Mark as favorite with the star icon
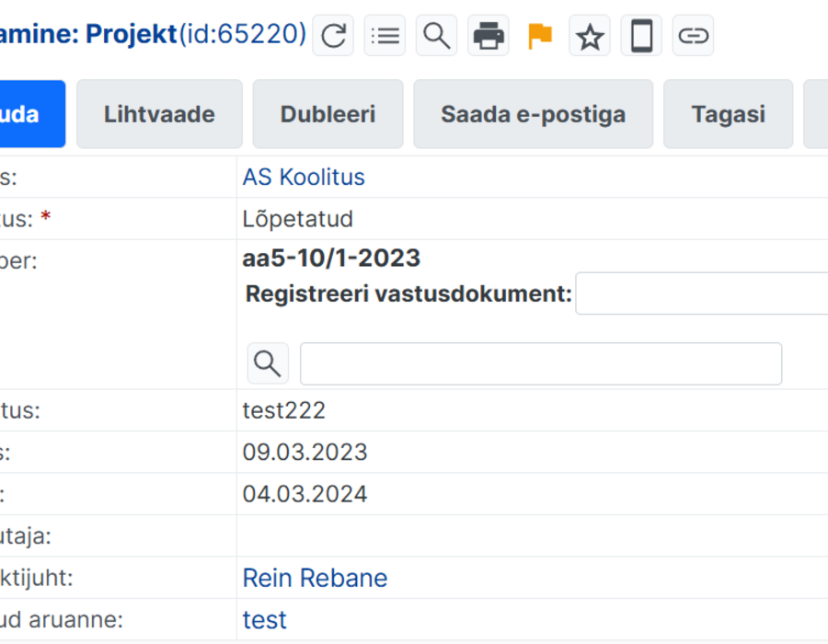The image size is (828, 644). (x=590, y=36)
